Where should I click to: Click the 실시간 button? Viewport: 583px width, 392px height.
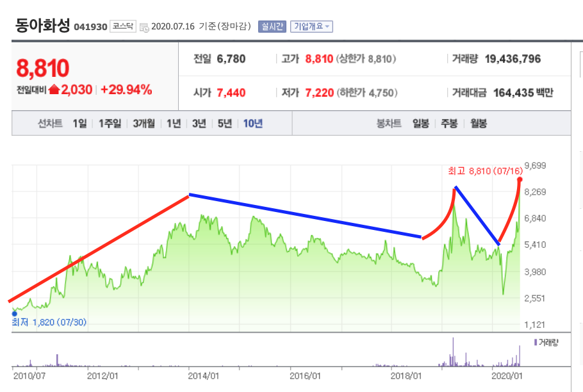click(272, 26)
